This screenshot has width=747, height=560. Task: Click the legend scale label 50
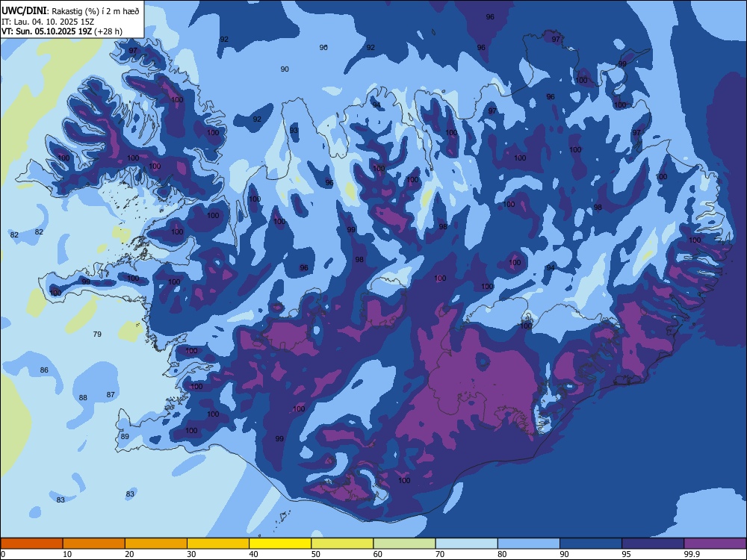[x=316, y=554]
